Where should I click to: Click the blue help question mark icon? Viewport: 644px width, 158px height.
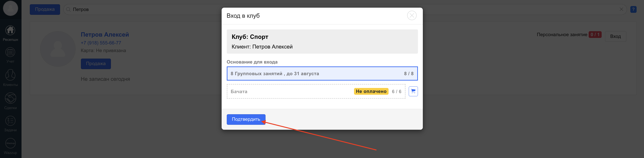point(633,9)
